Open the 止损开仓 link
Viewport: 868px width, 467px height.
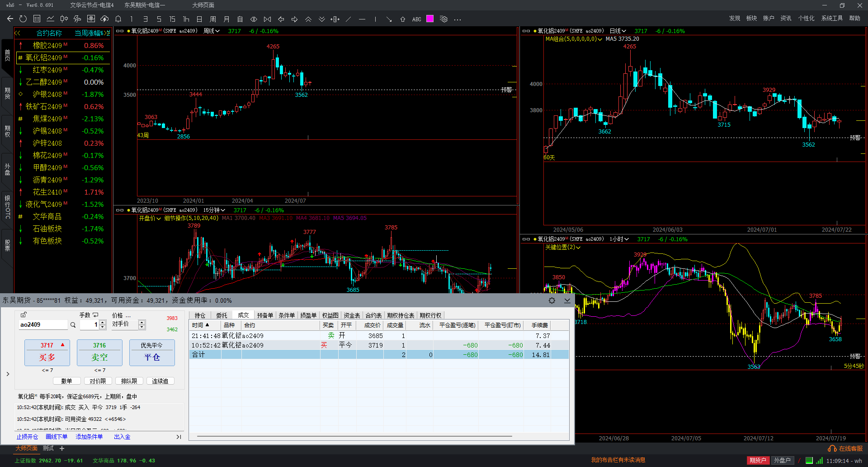[27, 437]
